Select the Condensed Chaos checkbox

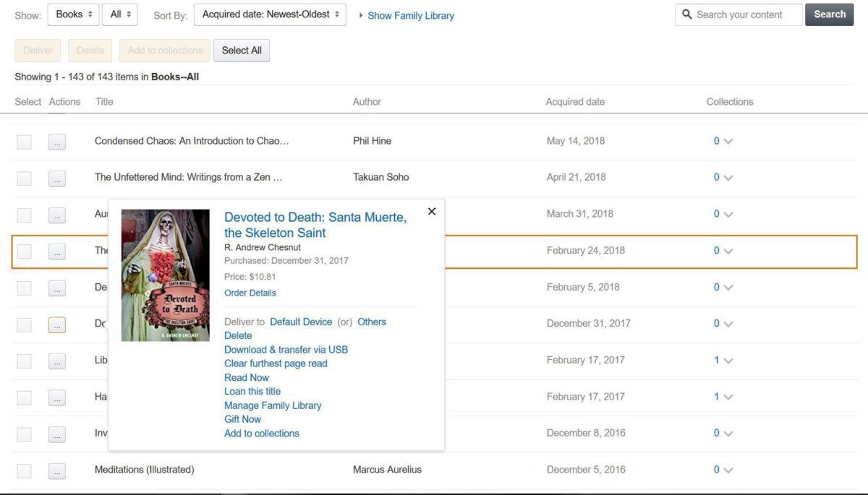tap(25, 142)
